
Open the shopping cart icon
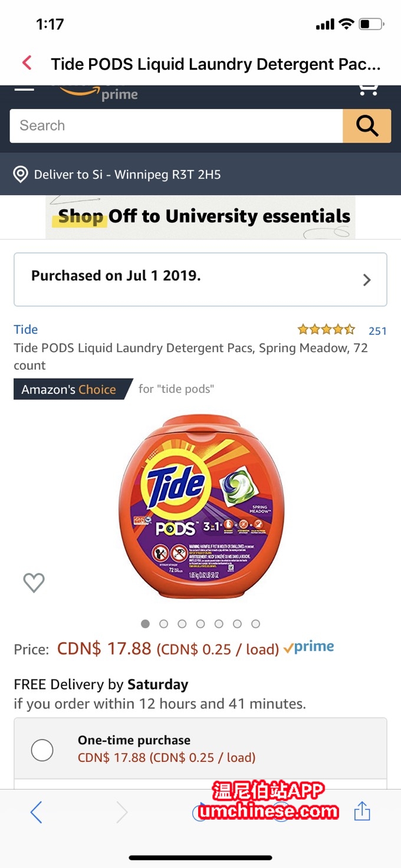click(369, 90)
